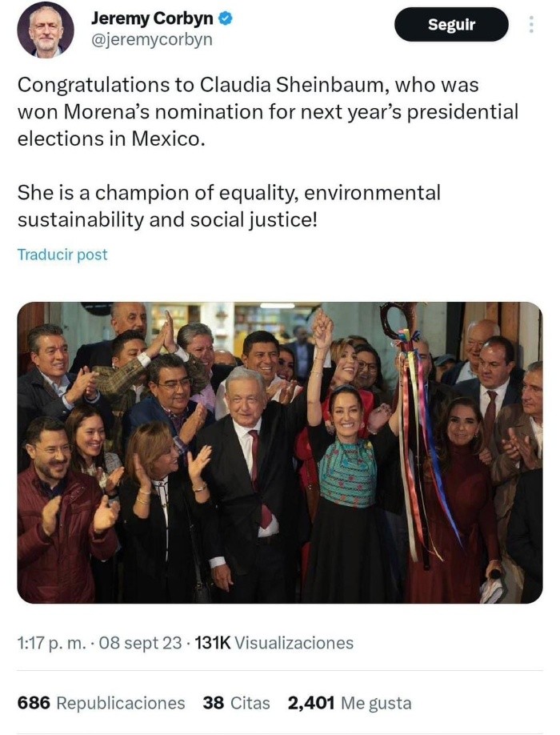
Task: Click the "She is a champion" paragraph
Action: (229, 206)
